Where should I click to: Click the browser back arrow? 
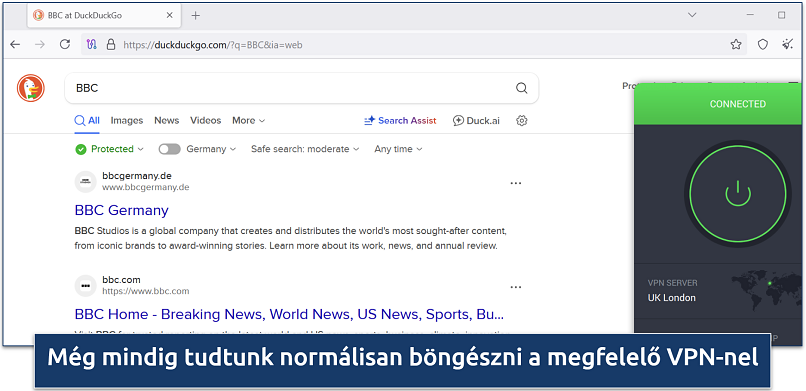pyautogui.click(x=15, y=45)
